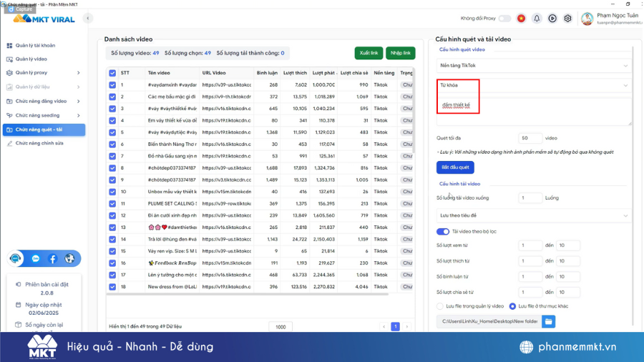The width and height of the screenshot is (644, 362).
Task: Click the support headset icon
Action: click(x=16, y=258)
